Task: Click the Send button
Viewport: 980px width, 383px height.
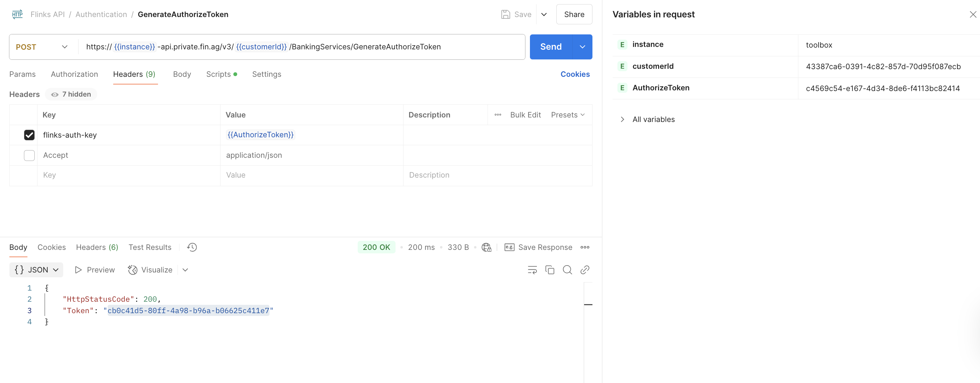Action: (550, 47)
